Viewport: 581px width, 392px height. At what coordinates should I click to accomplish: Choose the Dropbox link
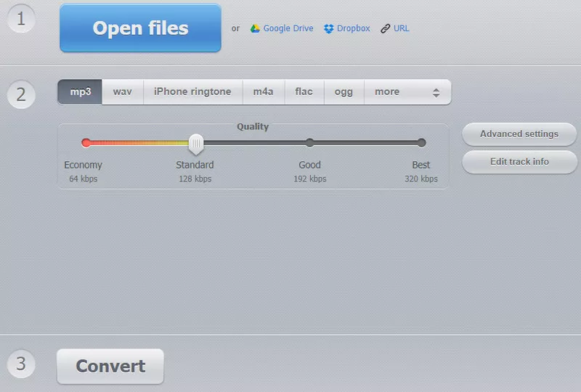pyautogui.click(x=353, y=28)
